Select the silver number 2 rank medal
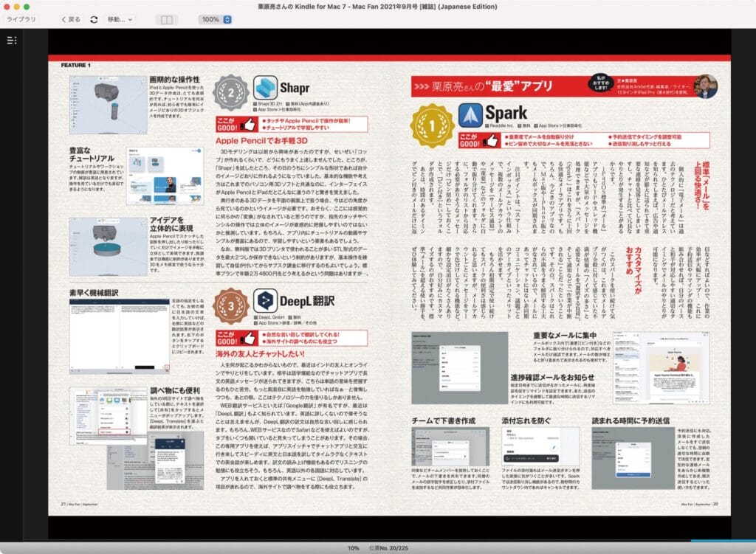 230,92
